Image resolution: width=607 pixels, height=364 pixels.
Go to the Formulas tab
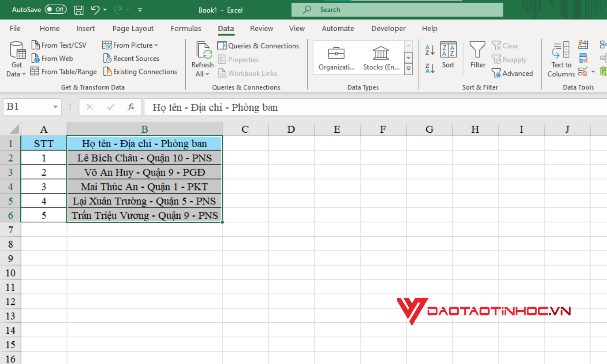(186, 28)
